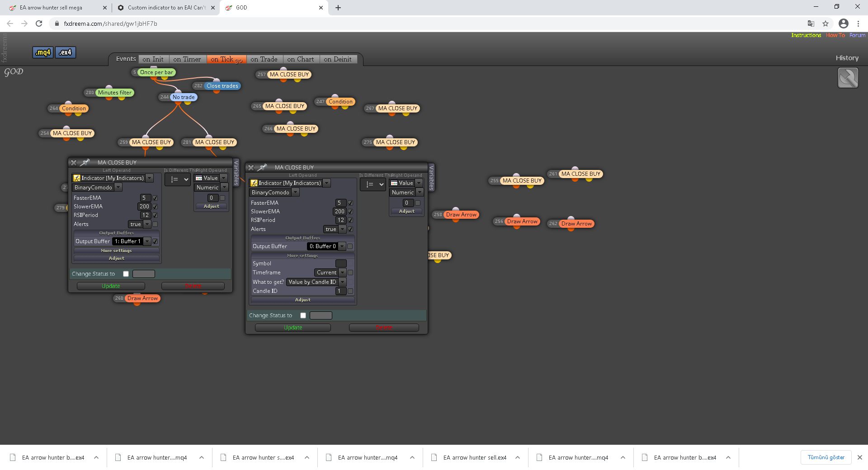Toggle SlowerEMA checkbox in left panel

point(155,207)
